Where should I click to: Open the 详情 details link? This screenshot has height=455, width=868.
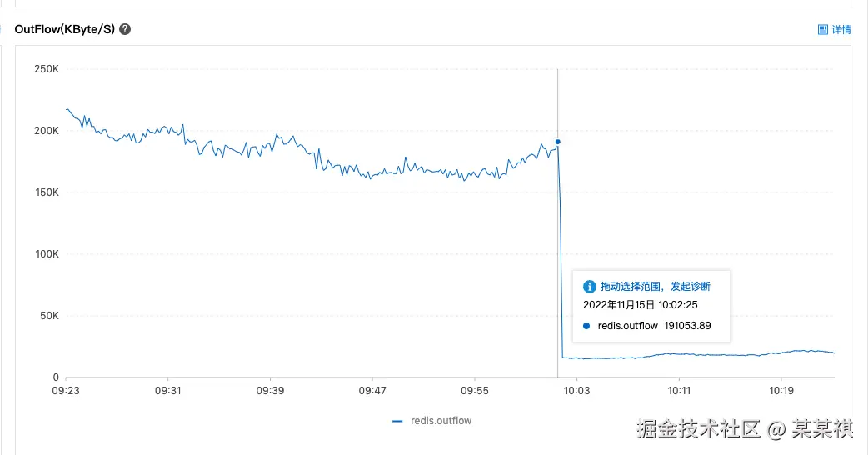(841, 30)
